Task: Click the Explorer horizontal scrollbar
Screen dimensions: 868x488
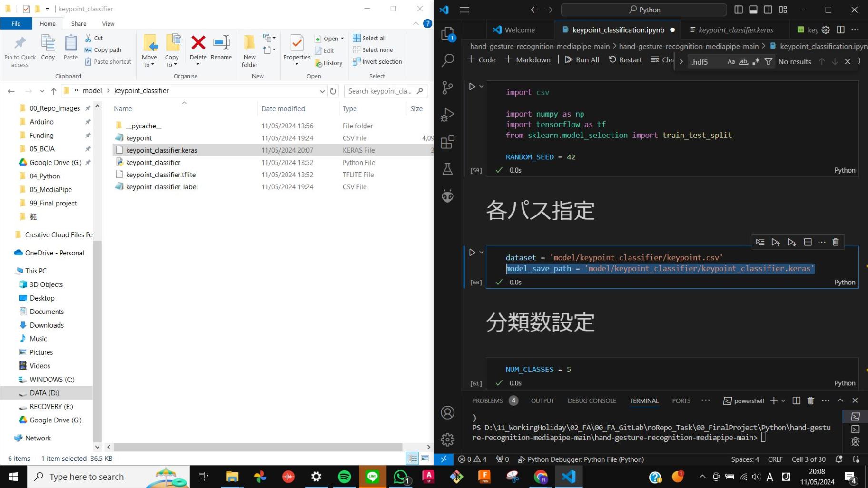Action: coord(258,447)
